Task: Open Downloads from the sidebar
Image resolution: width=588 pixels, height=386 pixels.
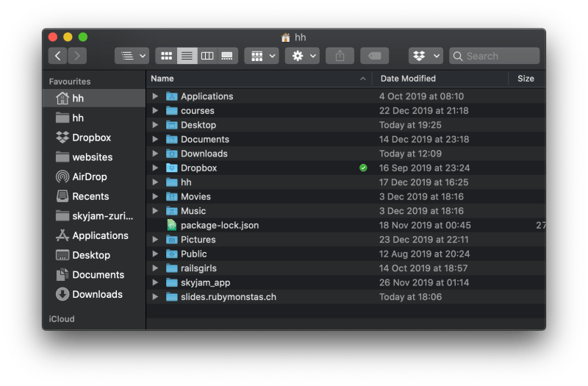Action: 94,294
